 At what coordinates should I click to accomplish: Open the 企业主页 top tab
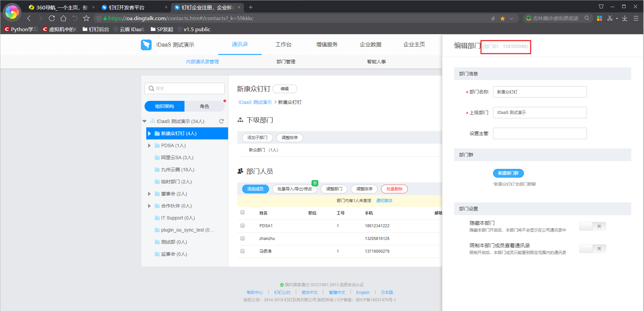[x=414, y=44]
